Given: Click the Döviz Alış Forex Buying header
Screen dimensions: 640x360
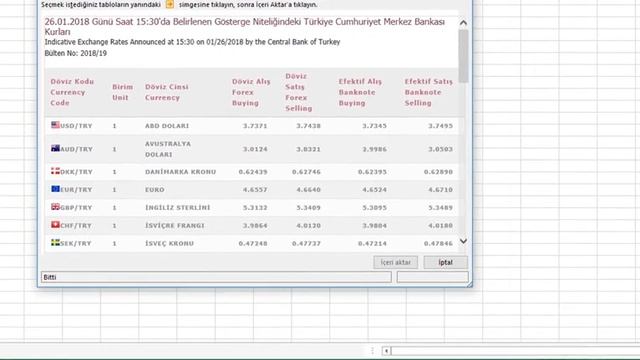Looking at the screenshot, I should (251, 92).
